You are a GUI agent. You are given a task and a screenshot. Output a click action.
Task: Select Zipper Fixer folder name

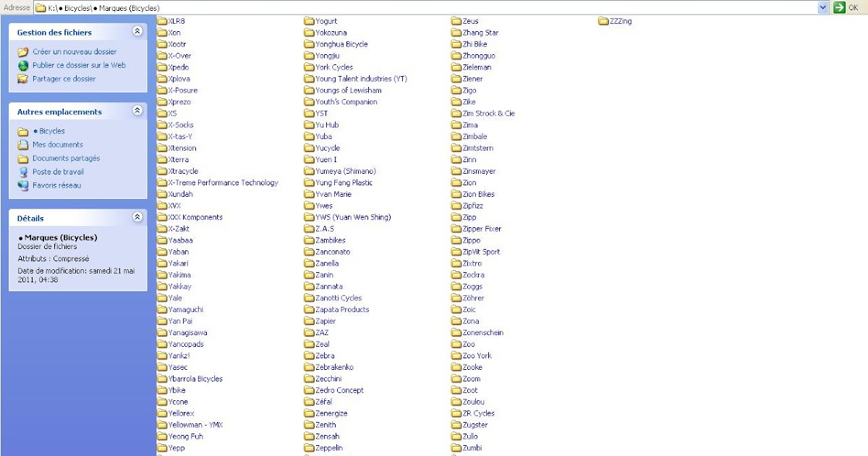[482, 229]
